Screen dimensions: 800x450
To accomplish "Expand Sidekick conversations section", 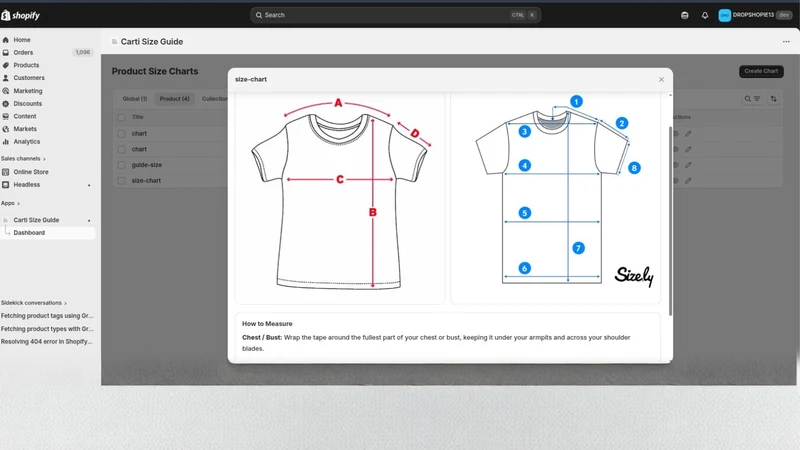I will (34, 303).
